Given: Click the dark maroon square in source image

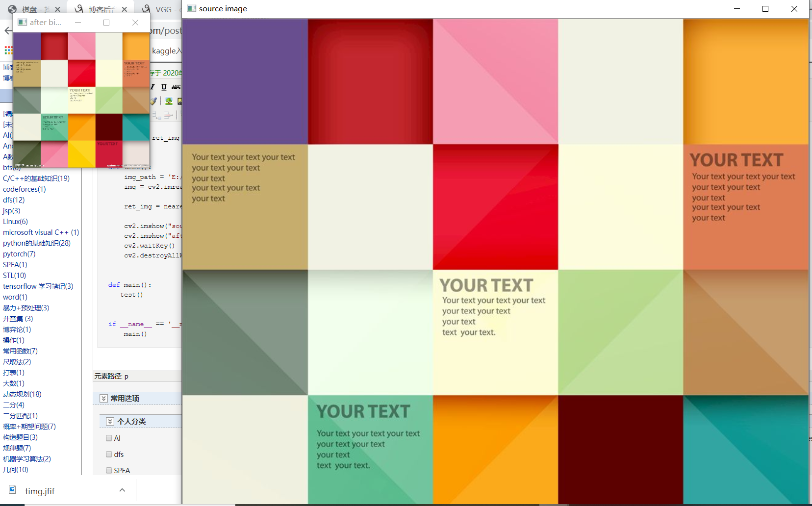Looking at the screenshot, I should pyautogui.click(x=620, y=449).
